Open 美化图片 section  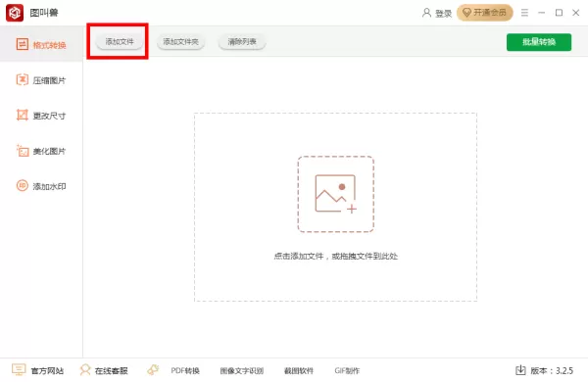(x=41, y=151)
